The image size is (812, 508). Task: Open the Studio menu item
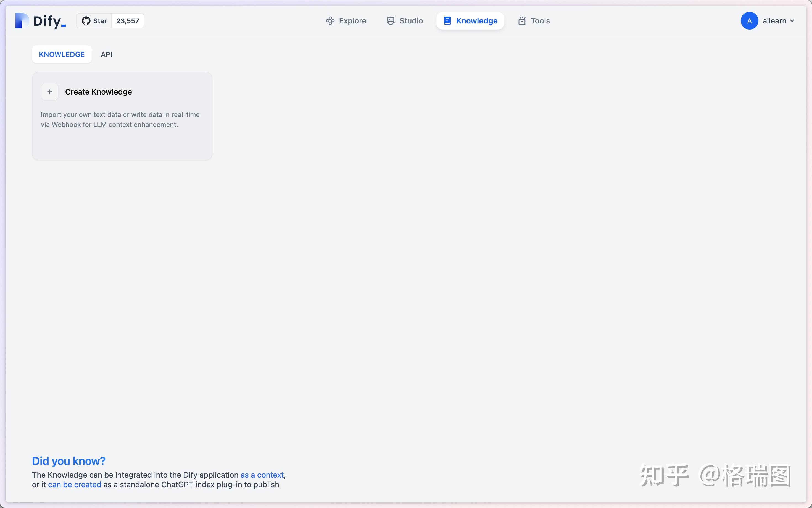point(411,21)
